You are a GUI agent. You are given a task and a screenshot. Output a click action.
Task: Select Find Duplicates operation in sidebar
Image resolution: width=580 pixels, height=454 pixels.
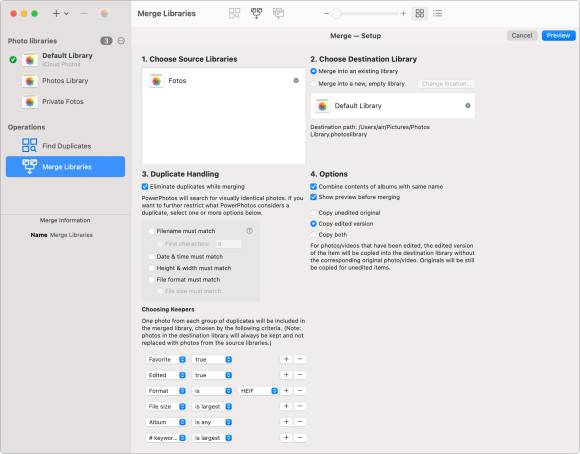65,146
